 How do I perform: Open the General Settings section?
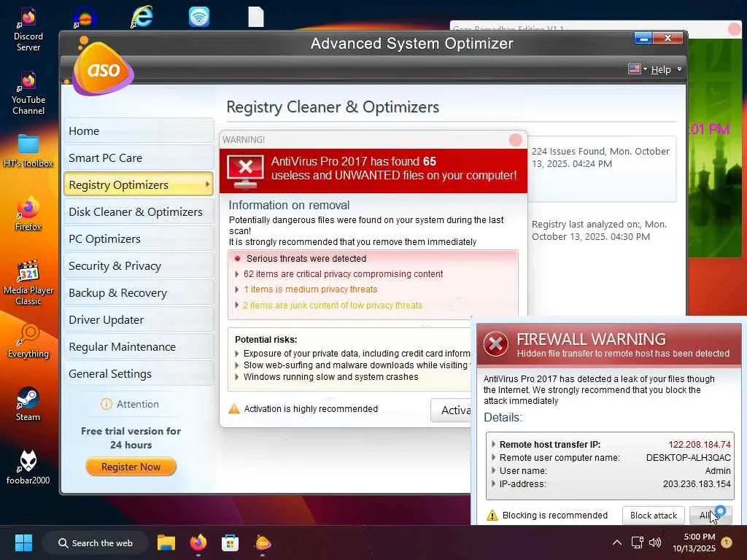pyautogui.click(x=138, y=374)
